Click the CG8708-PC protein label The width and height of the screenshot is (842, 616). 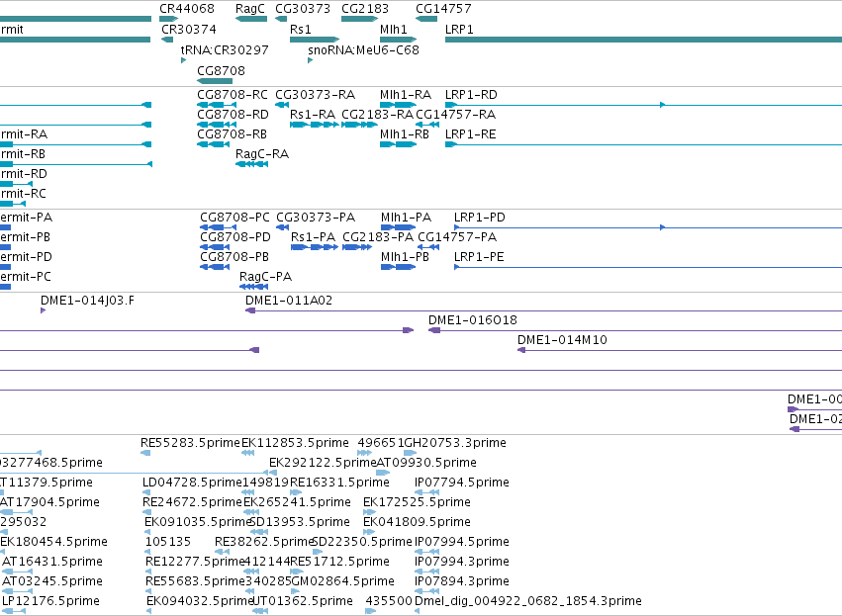pyautogui.click(x=235, y=218)
